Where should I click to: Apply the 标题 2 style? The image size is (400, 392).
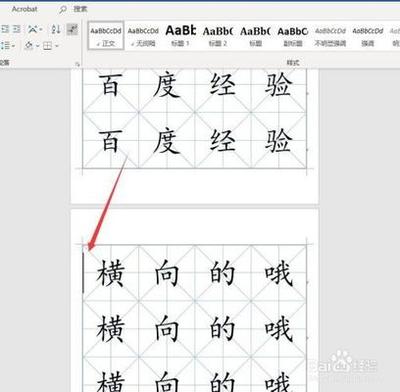point(218,36)
